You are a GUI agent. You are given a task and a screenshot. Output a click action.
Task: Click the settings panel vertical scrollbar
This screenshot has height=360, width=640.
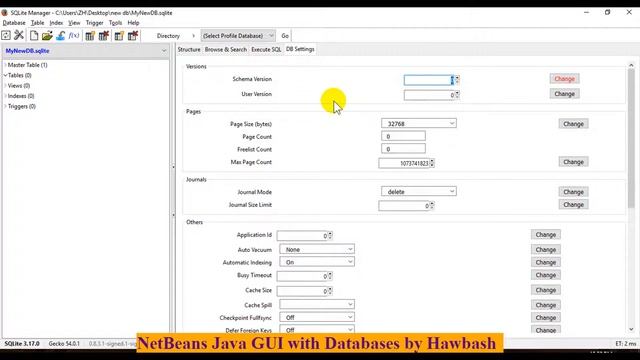tap(631, 139)
